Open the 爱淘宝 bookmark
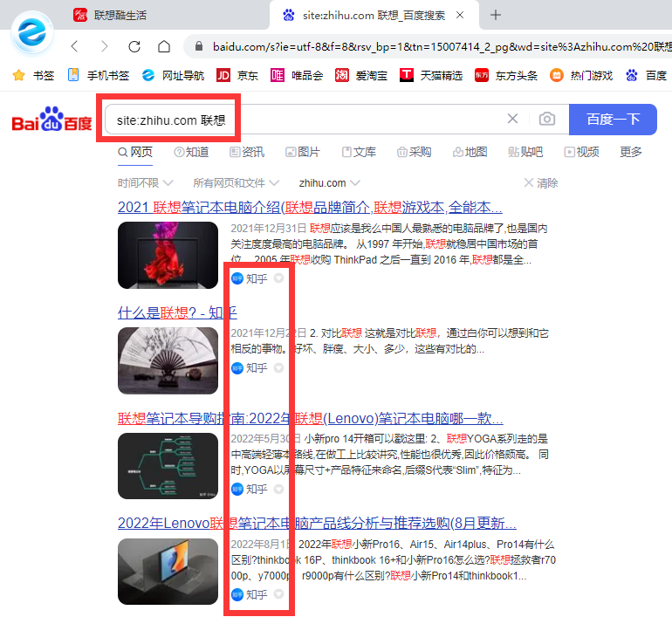The height and width of the screenshot is (617, 672). click(x=360, y=76)
